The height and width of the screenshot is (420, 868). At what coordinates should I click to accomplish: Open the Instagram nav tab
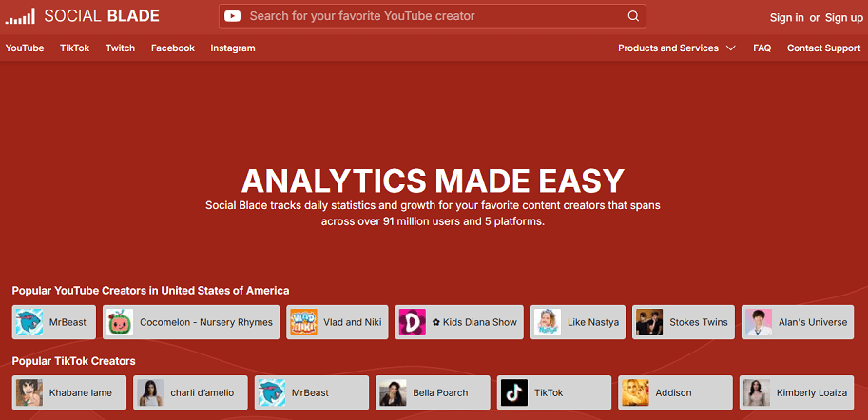233,48
